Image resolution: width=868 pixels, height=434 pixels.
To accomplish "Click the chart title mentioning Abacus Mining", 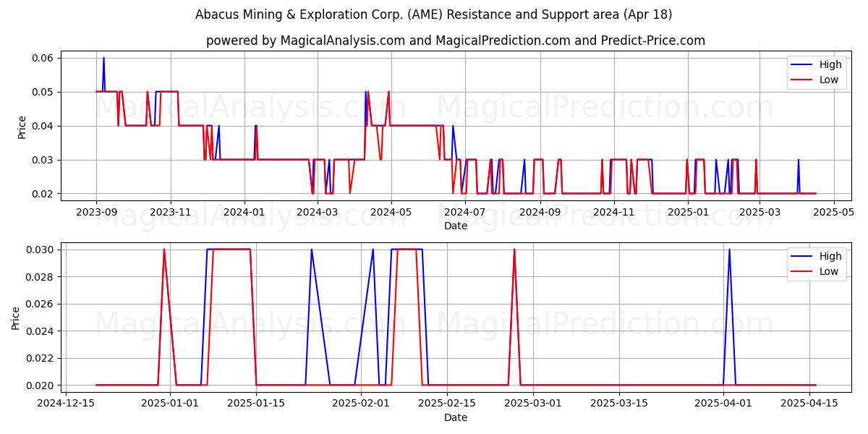I will tap(434, 14).
